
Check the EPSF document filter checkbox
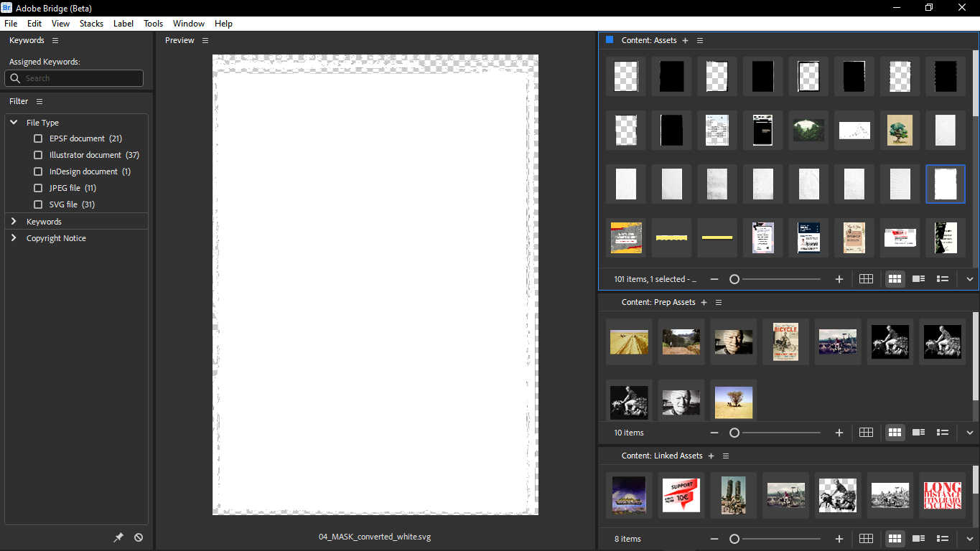click(x=37, y=138)
